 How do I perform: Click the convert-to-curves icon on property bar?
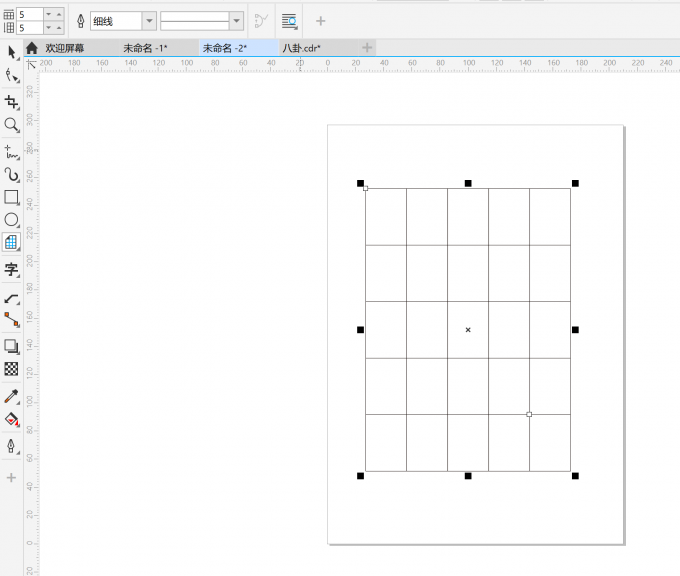pyautogui.click(x=261, y=21)
